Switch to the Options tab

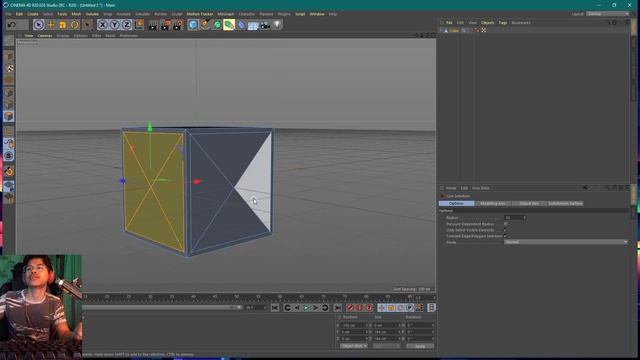coord(456,203)
